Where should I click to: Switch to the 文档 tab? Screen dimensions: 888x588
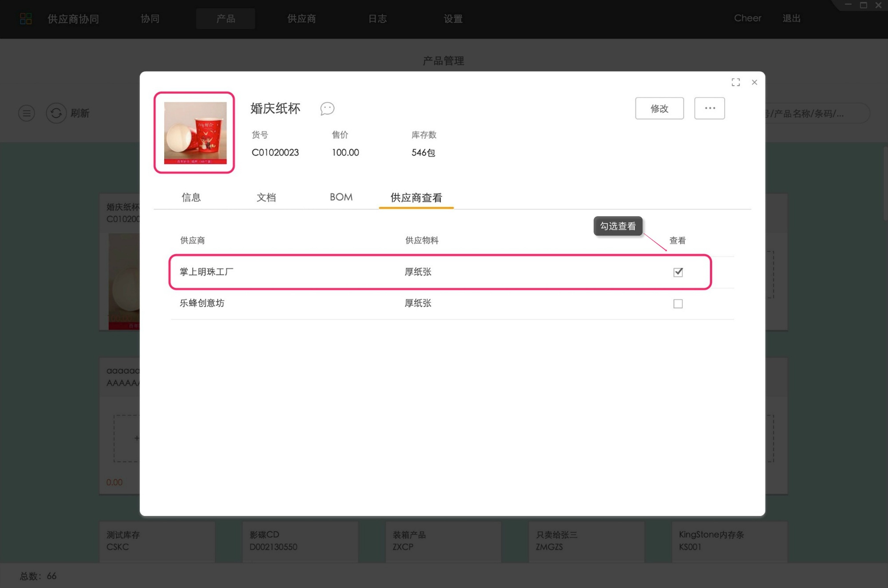pyautogui.click(x=266, y=197)
